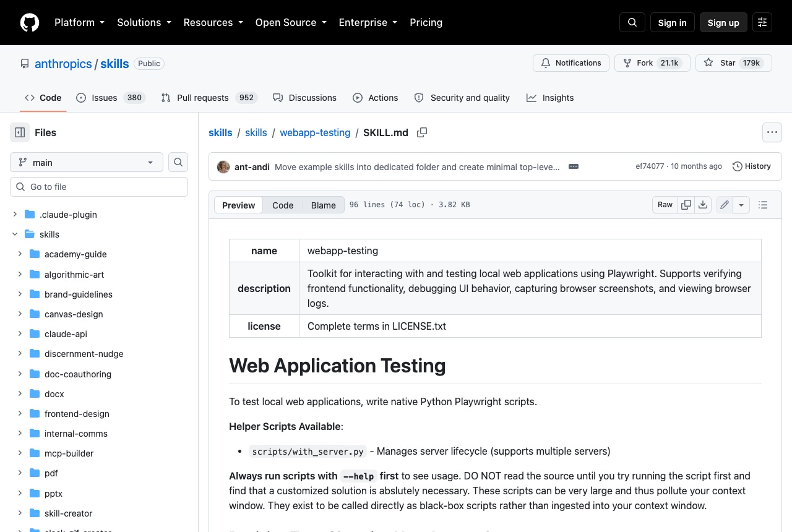View the file History
The image size is (792, 532).
[752, 166]
